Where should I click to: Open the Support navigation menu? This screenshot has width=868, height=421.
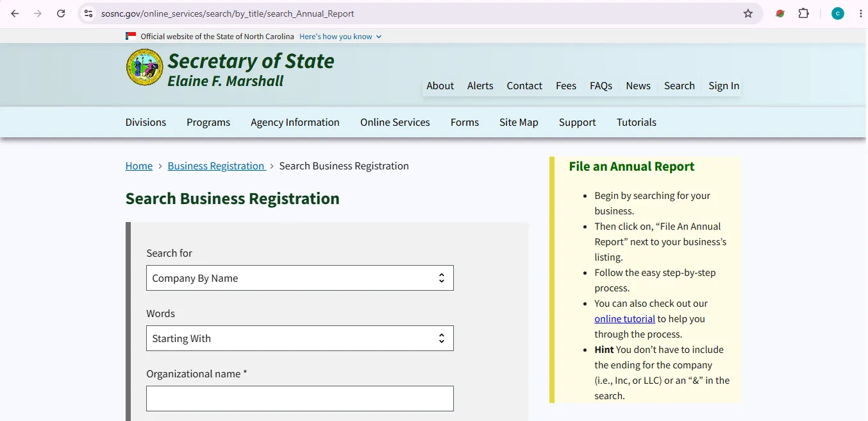coord(578,122)
